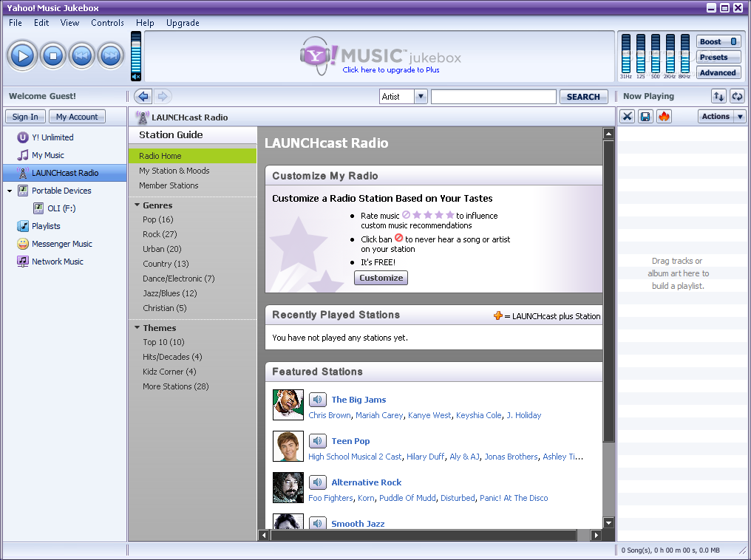Play Teen Pop station speaker icon

pyautogui.click(x=317, y=440)
